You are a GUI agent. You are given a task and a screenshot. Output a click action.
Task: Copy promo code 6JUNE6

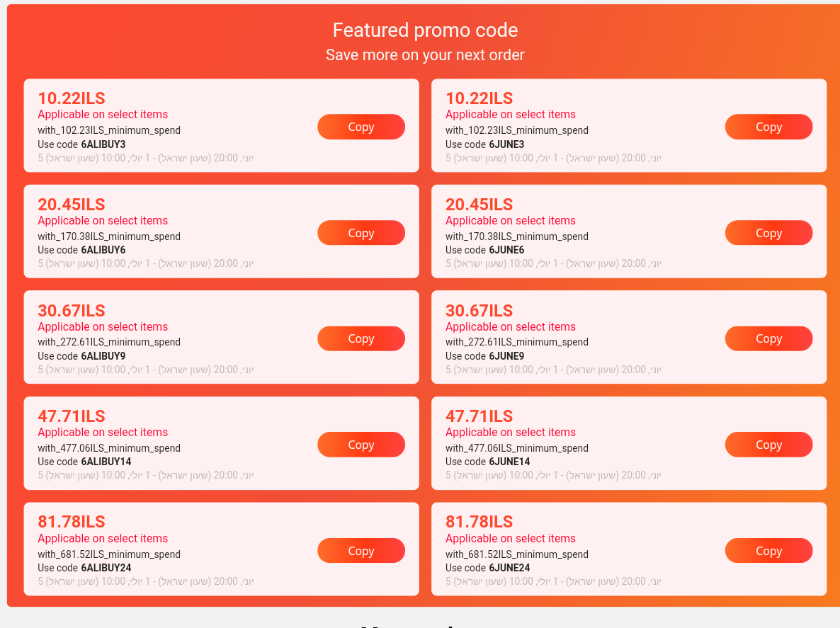click(768, 233)
